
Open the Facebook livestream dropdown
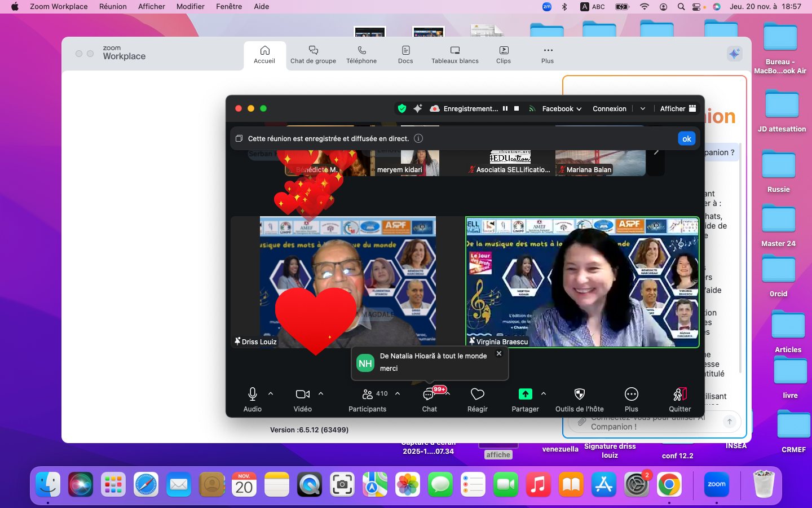coord(562,109)
